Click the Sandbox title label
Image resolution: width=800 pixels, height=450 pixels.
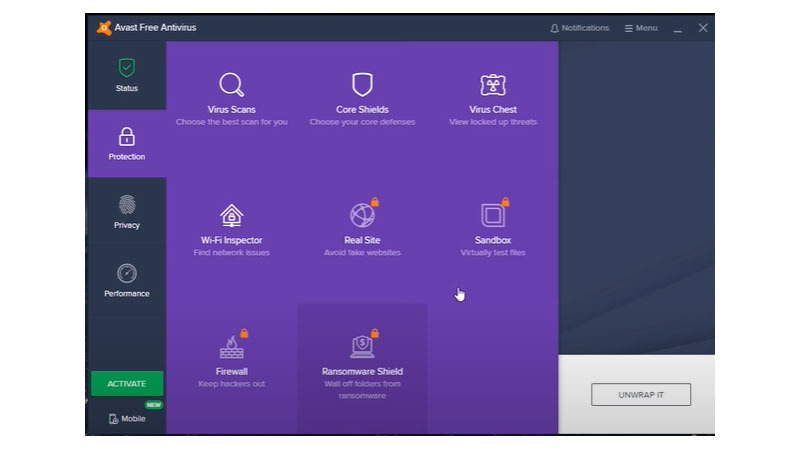tap(493, 240)
